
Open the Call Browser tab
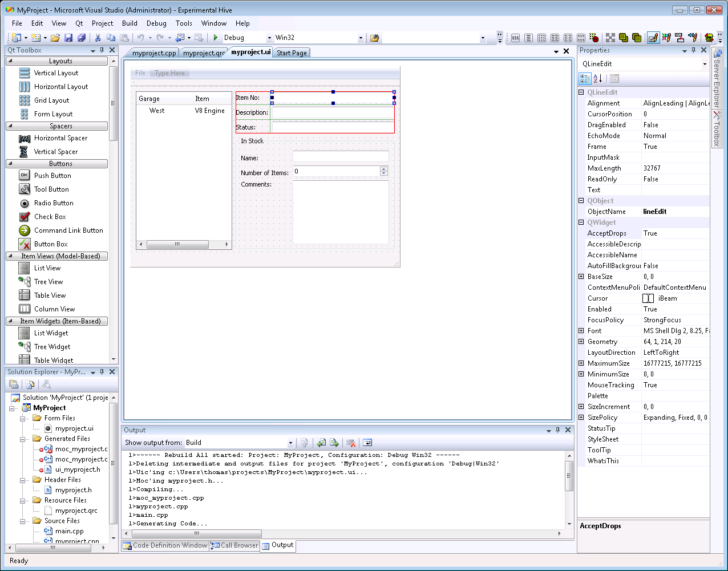(x=234, y=545)
